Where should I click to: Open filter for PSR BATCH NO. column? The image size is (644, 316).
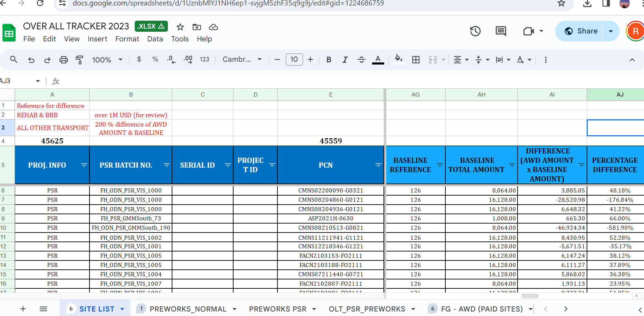(167, 165)
